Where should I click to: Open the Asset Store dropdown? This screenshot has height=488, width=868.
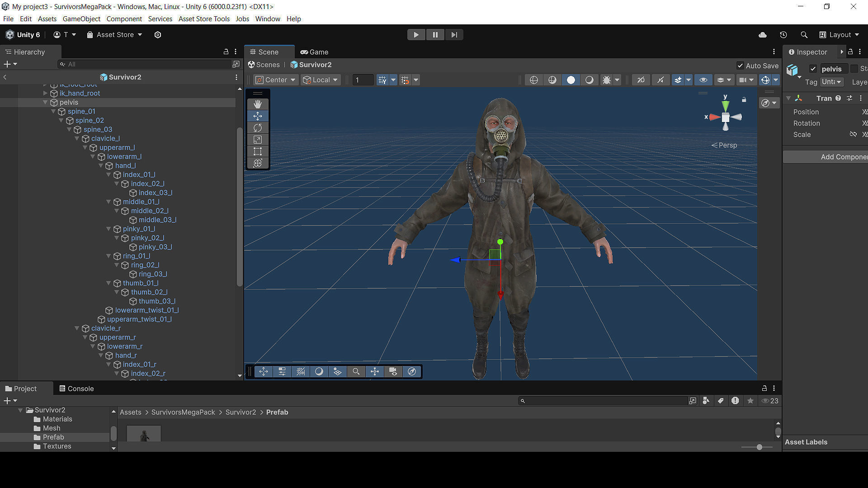coord(114,35)
